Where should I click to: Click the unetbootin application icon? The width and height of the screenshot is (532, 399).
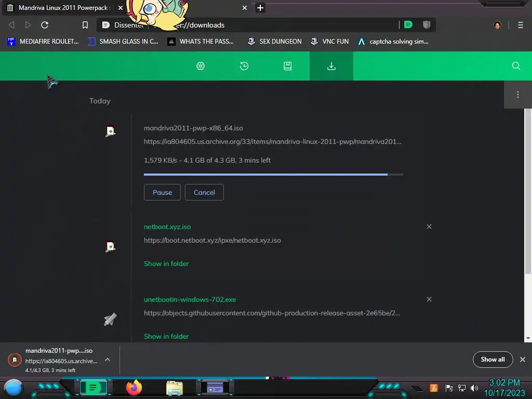[110, 320]
